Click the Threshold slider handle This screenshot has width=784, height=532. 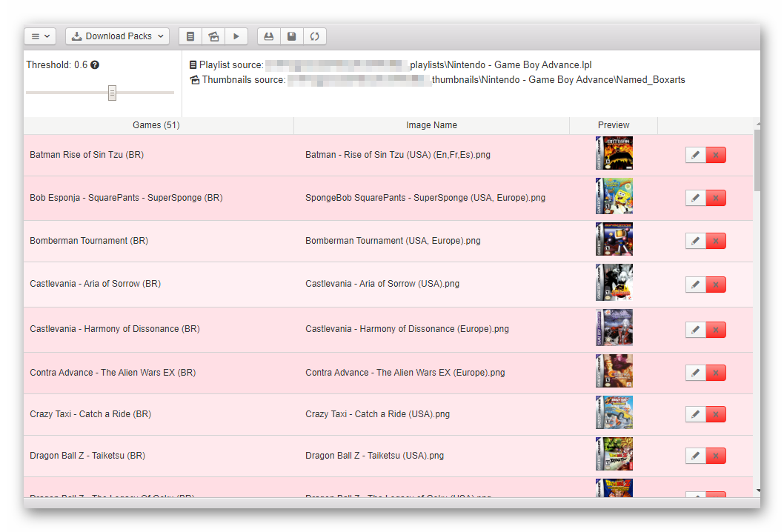(112, 93)
